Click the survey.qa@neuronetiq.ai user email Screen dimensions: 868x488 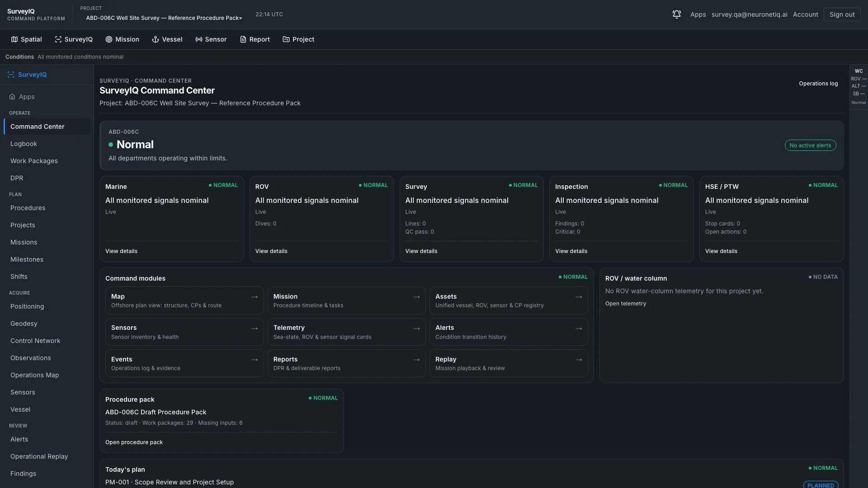coord(749,14)
